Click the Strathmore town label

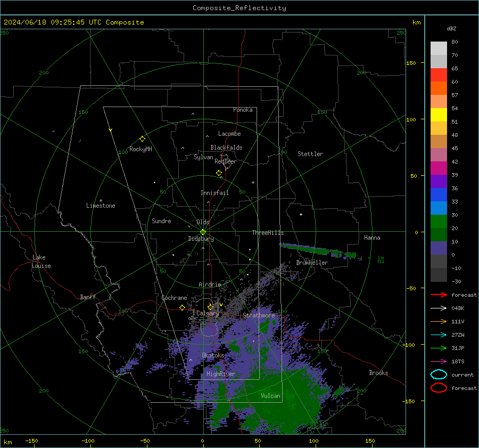(259, 315)
